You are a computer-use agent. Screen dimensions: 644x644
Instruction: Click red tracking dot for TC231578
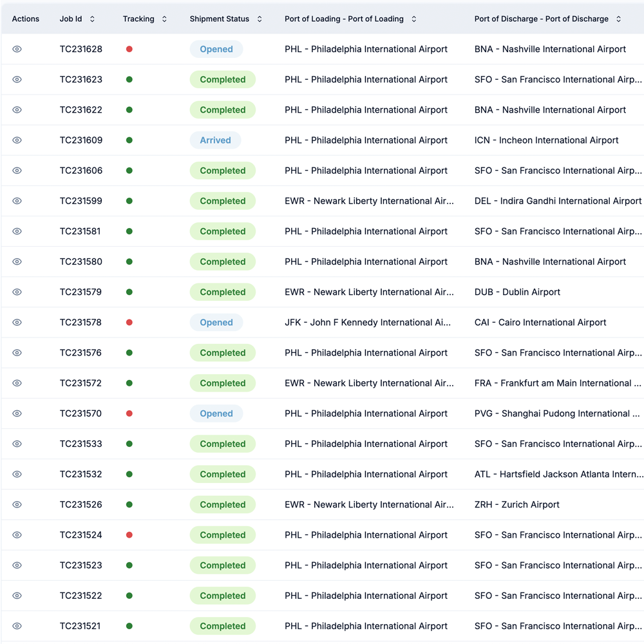click(129, 323)
